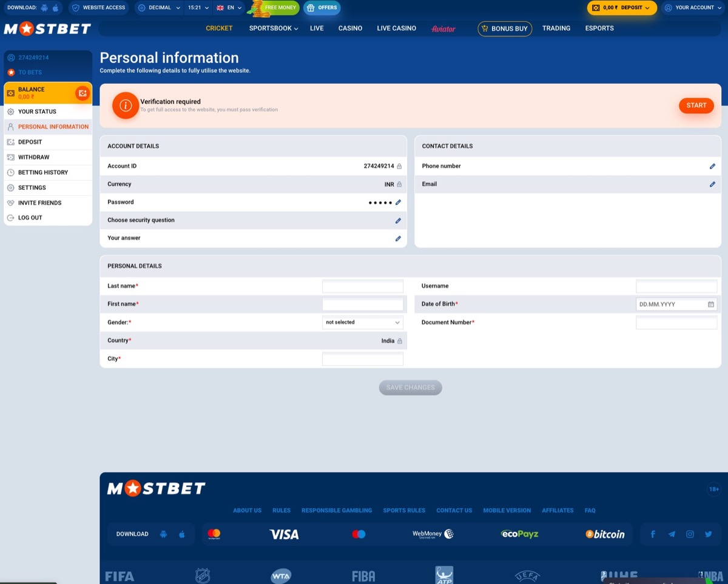The image size is (728, 584).
Task: Open Mostbet's Telegram from the footer
Action: [672, 534]
